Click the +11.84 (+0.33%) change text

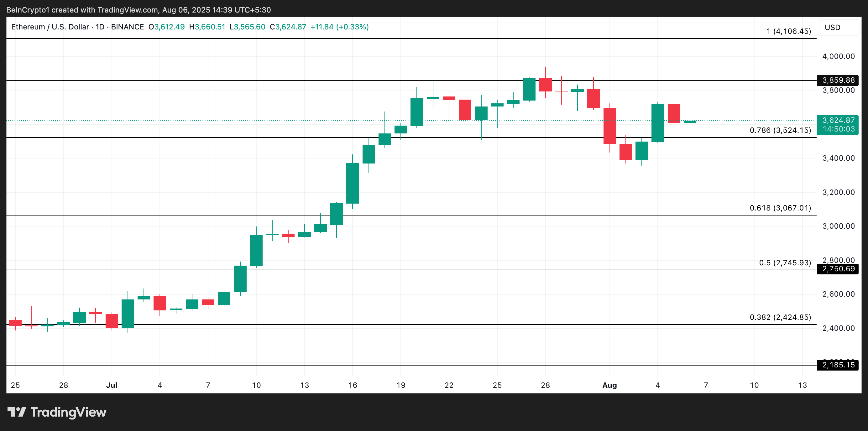[x=339, y=27]
